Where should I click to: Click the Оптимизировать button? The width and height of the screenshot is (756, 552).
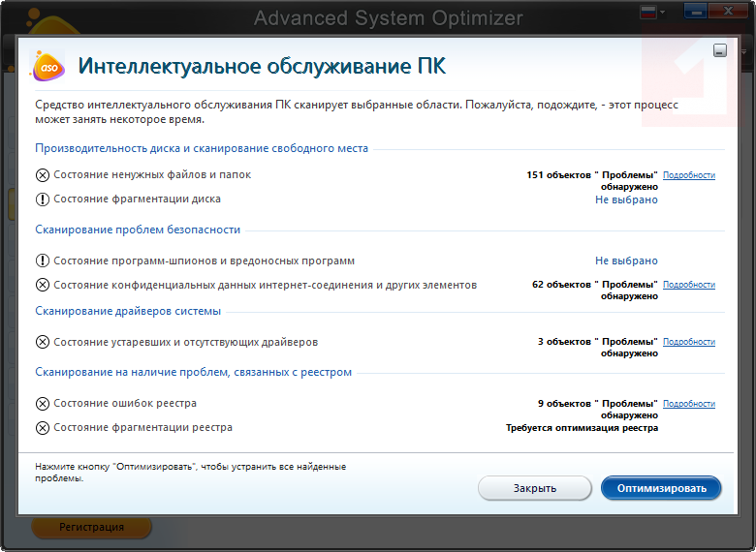(x=661, y=488)
